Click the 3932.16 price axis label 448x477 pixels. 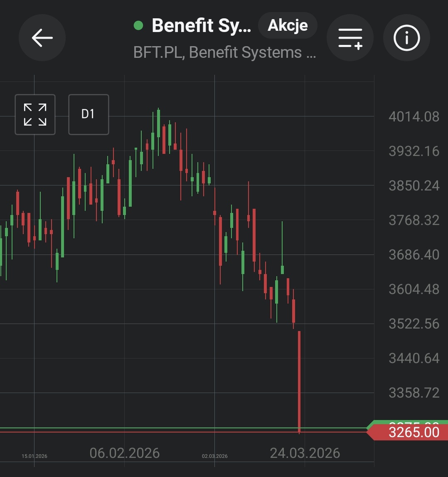click(414, 151)
